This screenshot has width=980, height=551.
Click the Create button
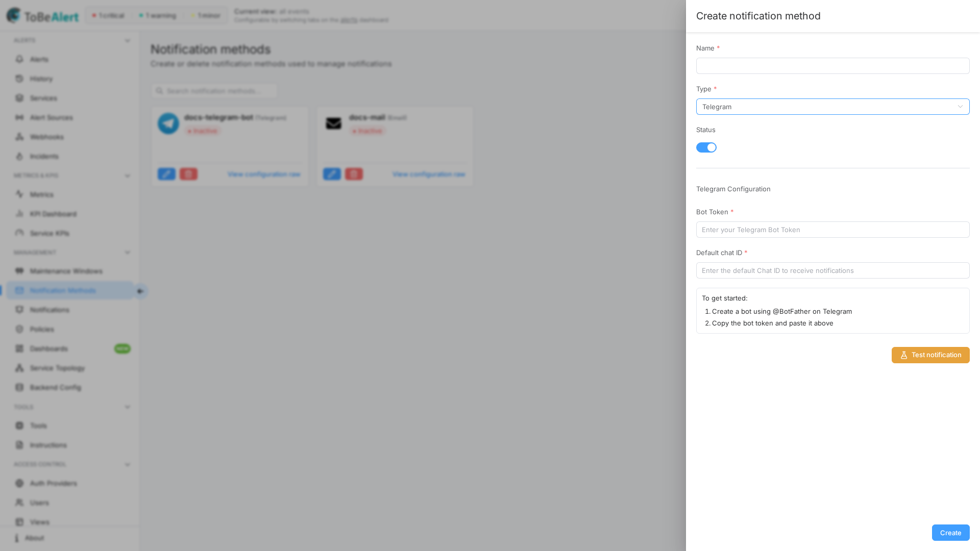(950, 533)
